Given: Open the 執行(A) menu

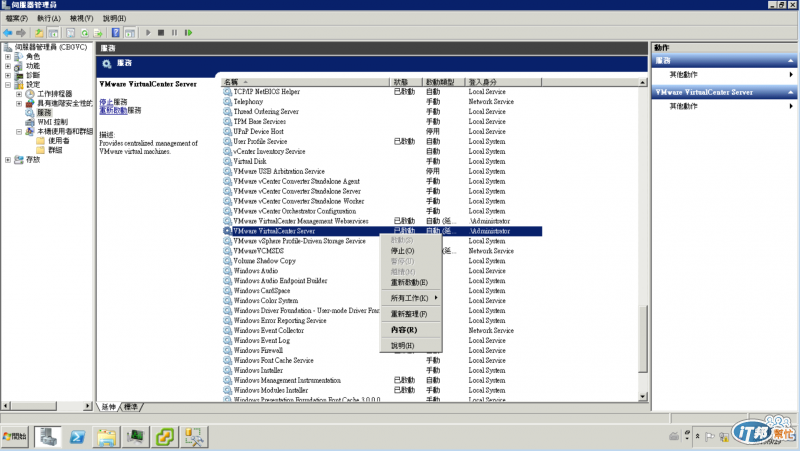Looking at the screenshot, I should click(48, 18).
